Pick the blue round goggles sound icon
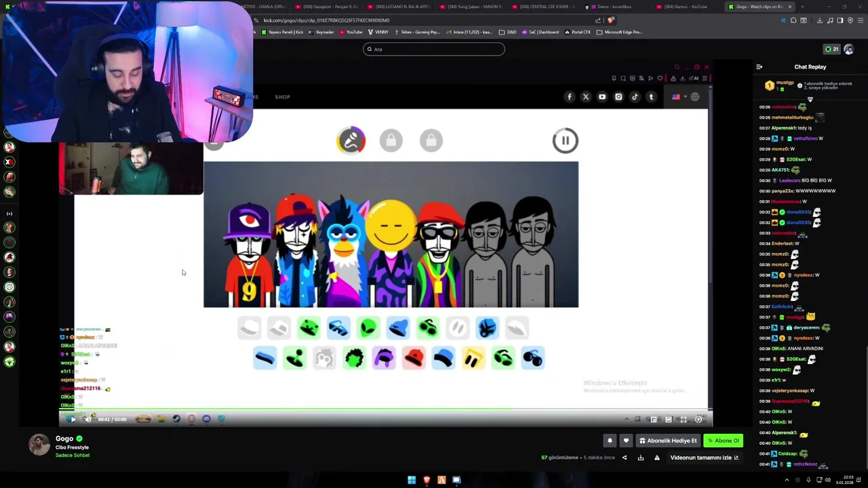The width and height of the screenshot is (868, 488). click(533, 358)
